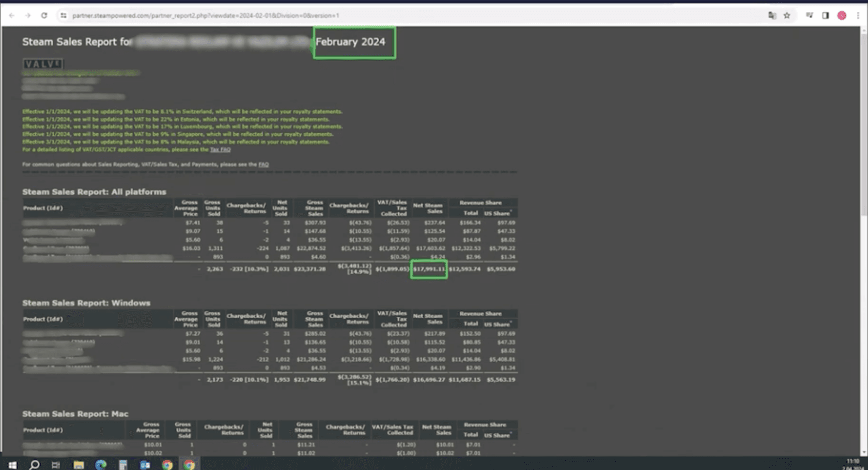The image size is (868, 470).
Task: Click the 'Steam Sales Report: Mac' heading
Action: 75,414
